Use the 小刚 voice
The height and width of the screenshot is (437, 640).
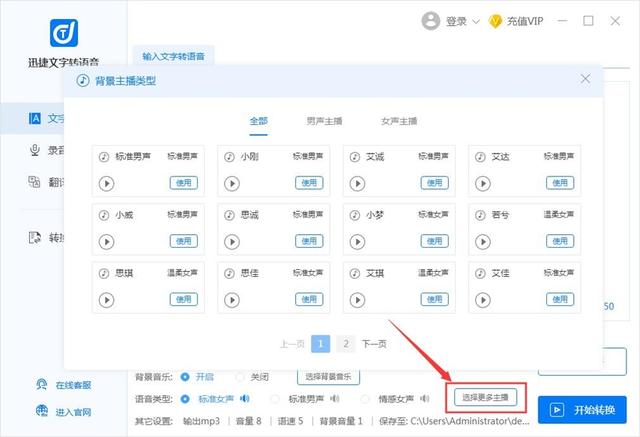click(x=309, y=183)
